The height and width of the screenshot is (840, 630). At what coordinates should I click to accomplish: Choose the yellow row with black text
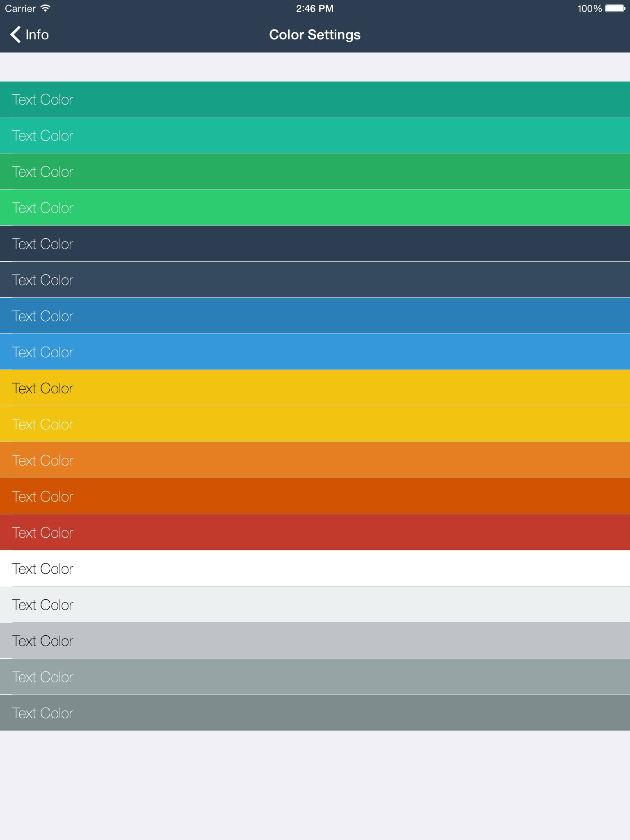[315, 388]
